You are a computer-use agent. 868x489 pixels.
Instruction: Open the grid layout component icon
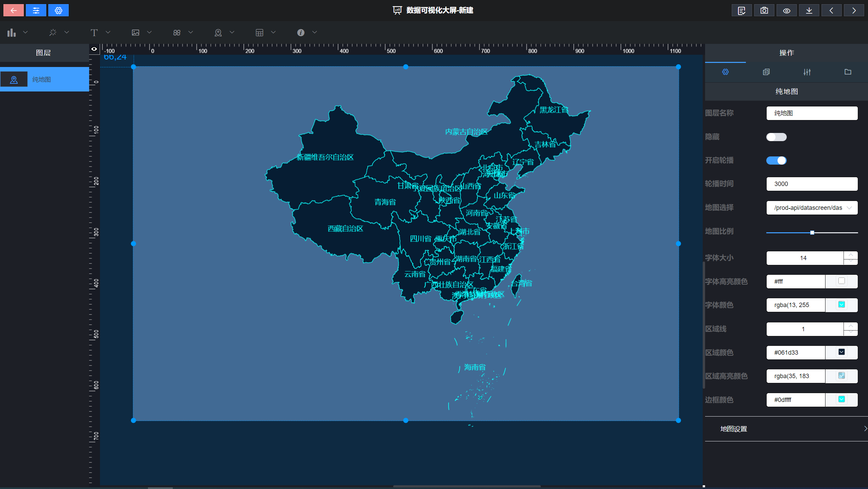tap(177, 33)
